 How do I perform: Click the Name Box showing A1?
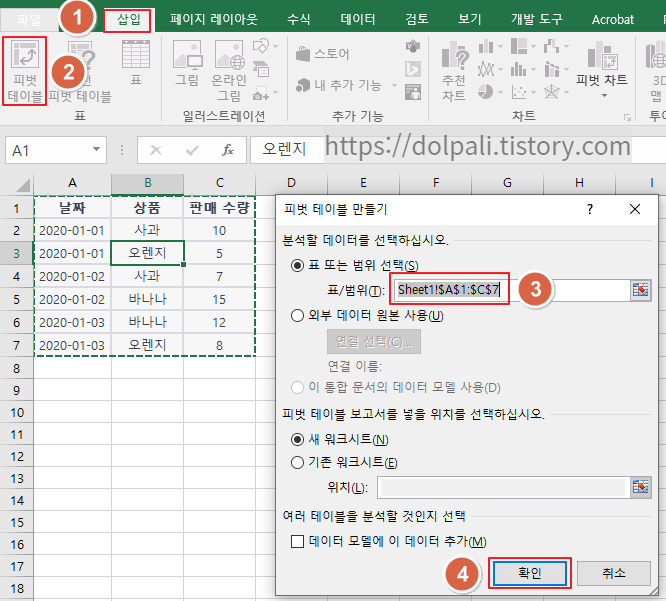56,150
